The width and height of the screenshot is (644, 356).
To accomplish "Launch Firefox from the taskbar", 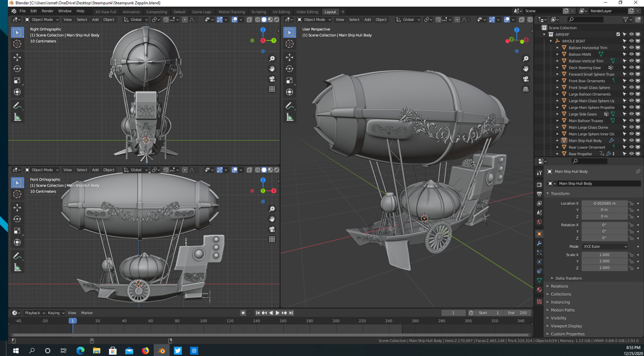I will (146, 350).
